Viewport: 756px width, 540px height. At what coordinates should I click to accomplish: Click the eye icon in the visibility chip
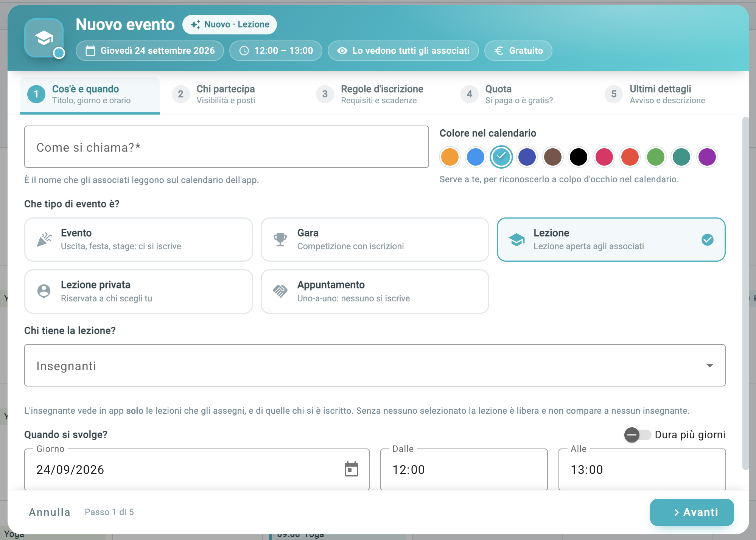click(x=342, y=51)
